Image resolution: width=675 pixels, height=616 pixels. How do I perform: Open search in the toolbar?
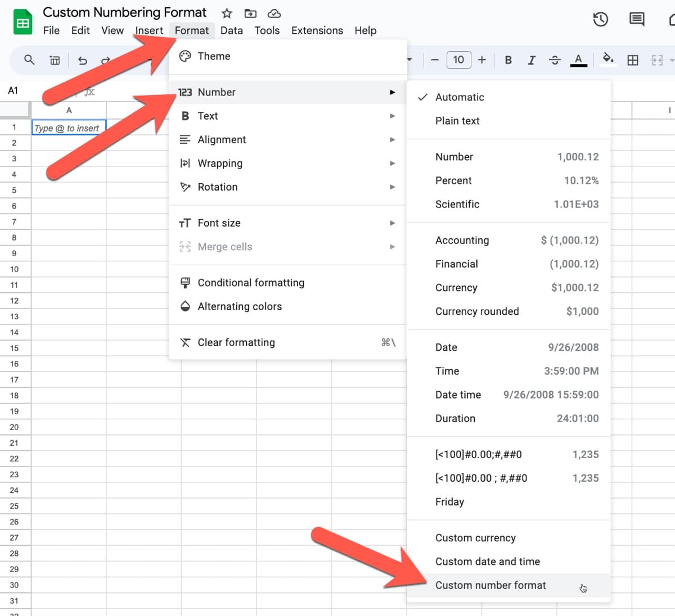29,60
